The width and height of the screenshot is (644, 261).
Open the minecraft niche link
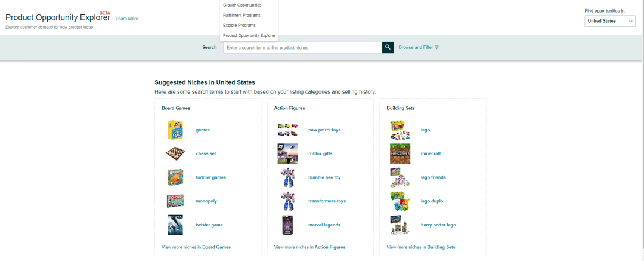pos(431,153)
